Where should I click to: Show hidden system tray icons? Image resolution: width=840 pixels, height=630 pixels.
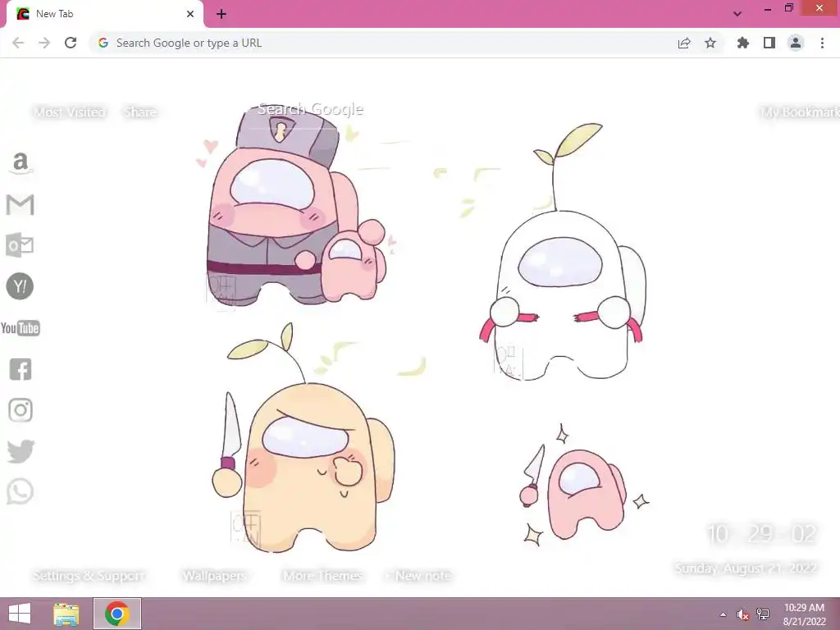tap(724, 614)
